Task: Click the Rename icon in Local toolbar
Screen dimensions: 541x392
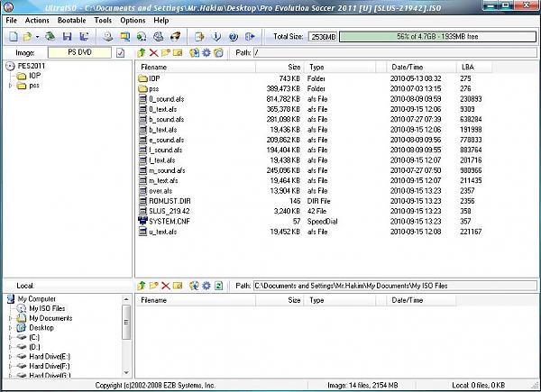Action: [178, 286]
